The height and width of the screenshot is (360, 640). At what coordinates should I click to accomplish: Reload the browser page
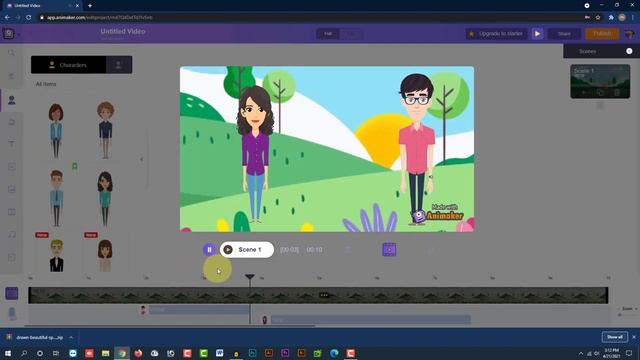(29, 18)
